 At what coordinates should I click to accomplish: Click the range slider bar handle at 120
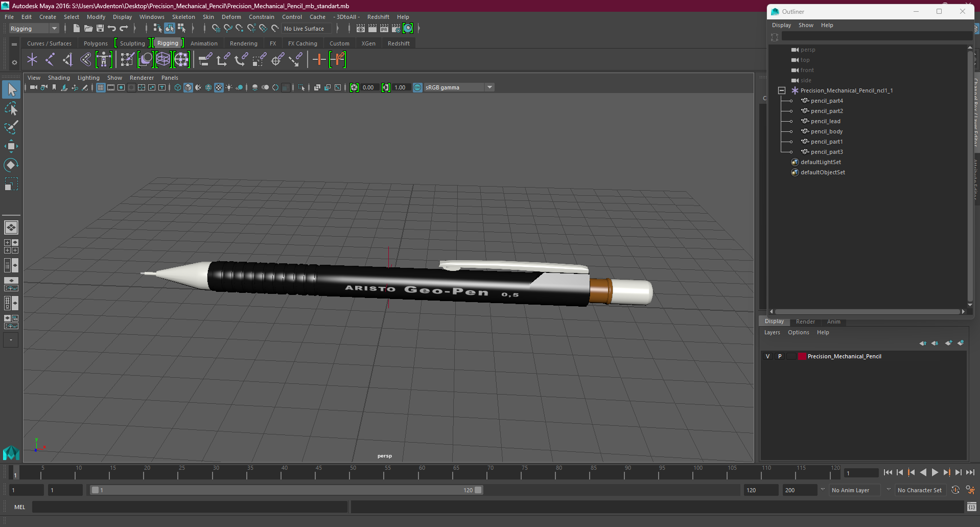pyautogui.click(x=478, y=490)
